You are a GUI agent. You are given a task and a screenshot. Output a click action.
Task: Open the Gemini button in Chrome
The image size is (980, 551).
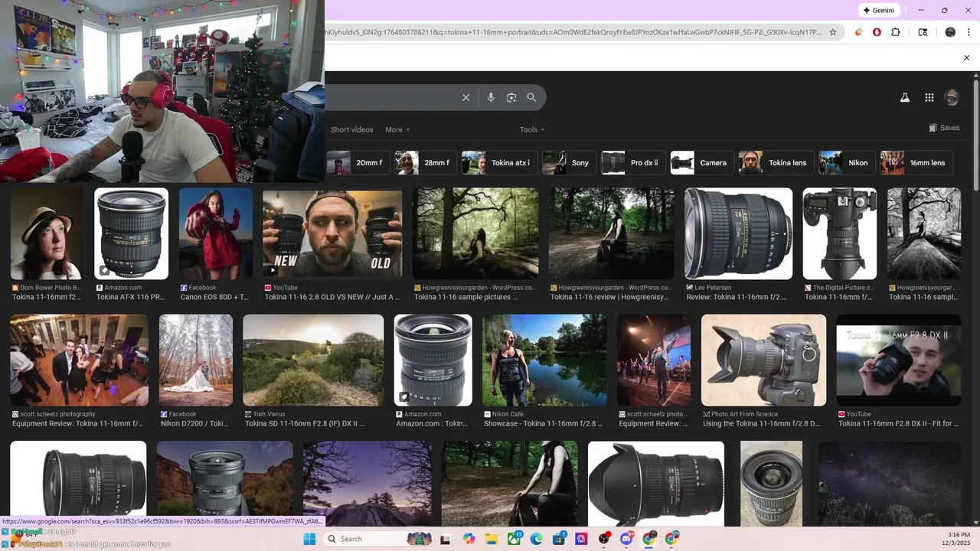point(879,10)
